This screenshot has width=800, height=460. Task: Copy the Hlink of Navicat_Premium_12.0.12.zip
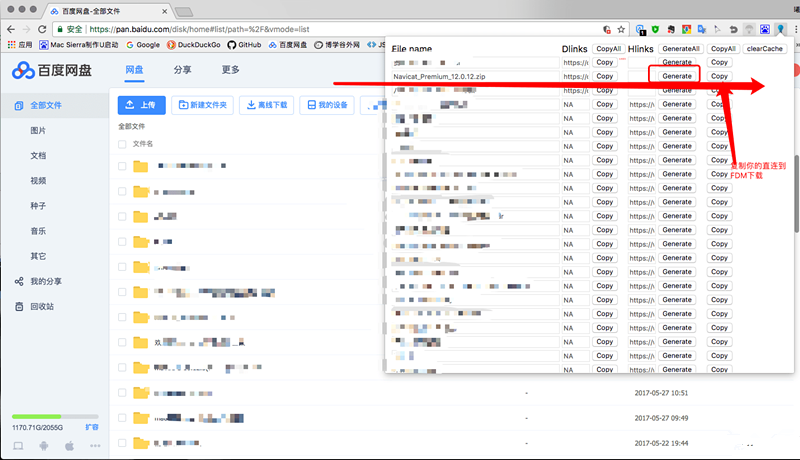point(719,76)
